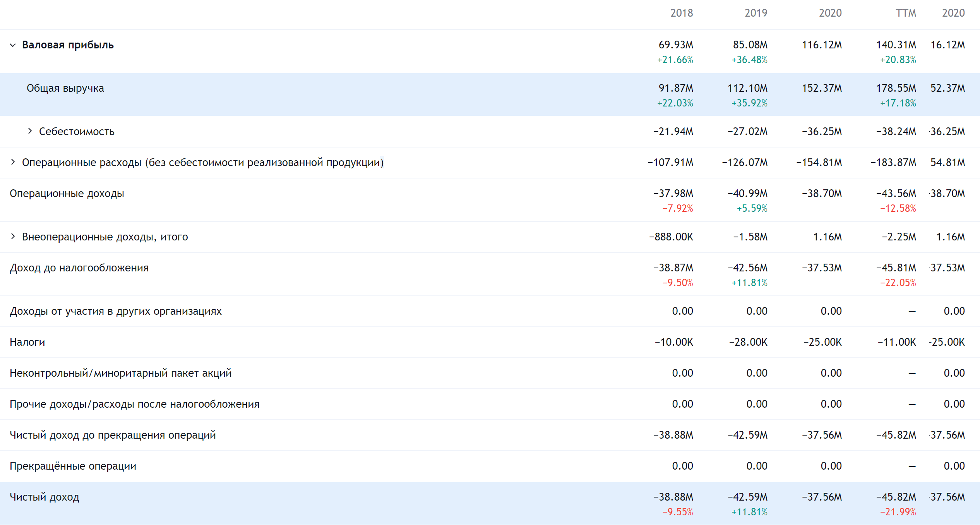The width and height of the screenshot is (980, 525).
Task: Click the Операционные доходы label
Action: pos(67,194)
